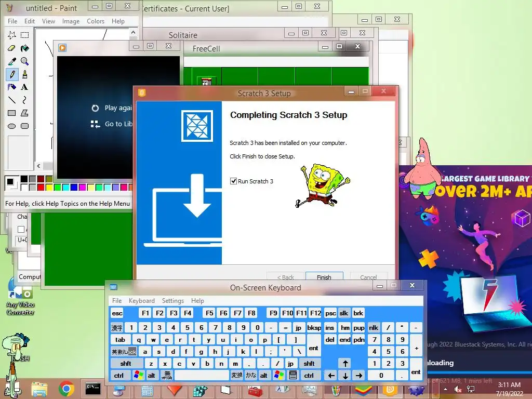Click the F5 key on On-Screen Keyboard
Viewport: 532px width, 399px height.
210,313
